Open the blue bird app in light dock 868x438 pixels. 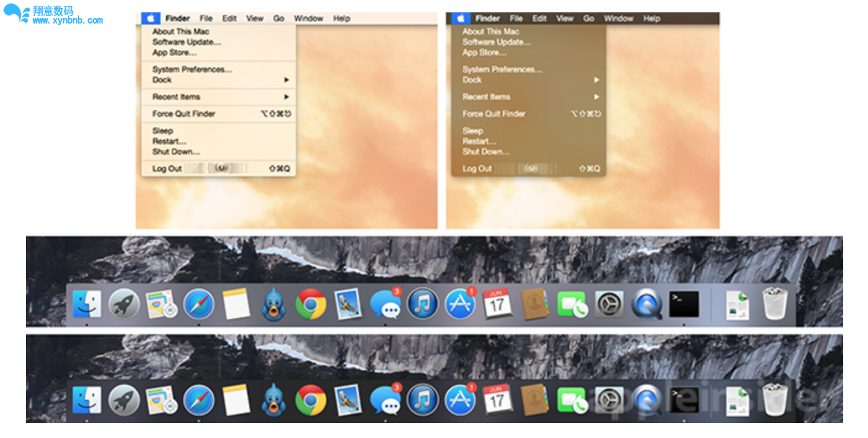click(x=274, y=305)
